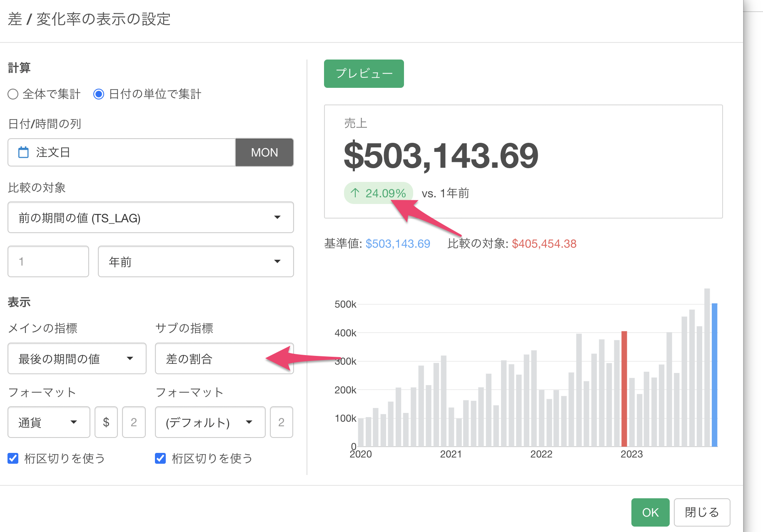This screenshot has height=532, width=763.
Task: Expand the 最後の期間の値 main metric dropdown
Action: 77,359
